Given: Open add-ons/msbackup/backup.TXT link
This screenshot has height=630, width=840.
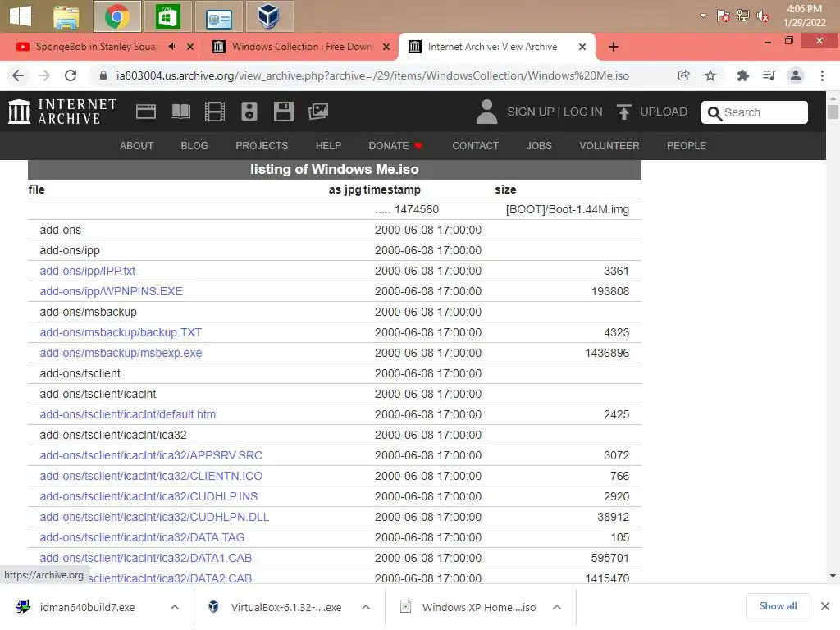Looking at the screenshot, I should tap(121, 332).
